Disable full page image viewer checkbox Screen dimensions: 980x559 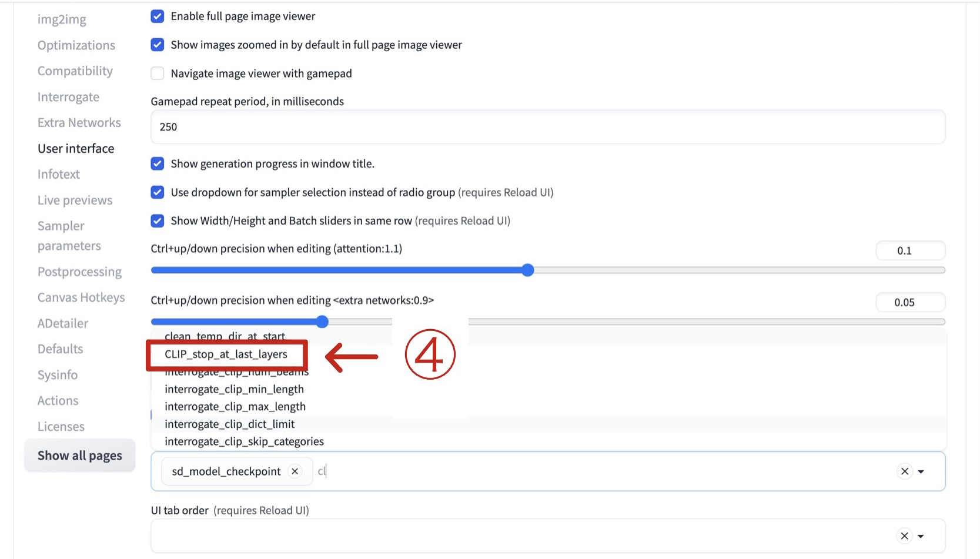pos(158,16)
